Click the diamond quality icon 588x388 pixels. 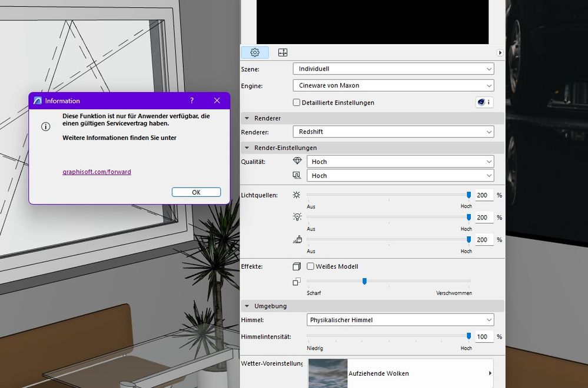pyautogui.click(x=297, y=160)
